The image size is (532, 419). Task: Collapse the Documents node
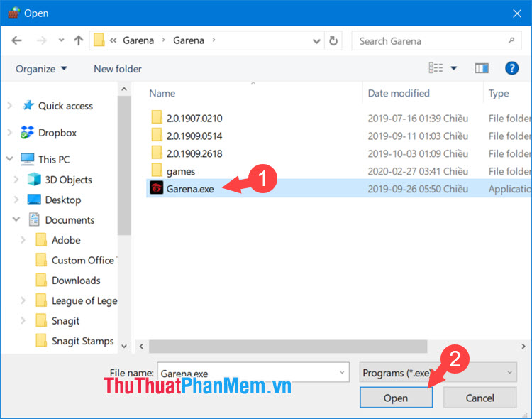16,219
